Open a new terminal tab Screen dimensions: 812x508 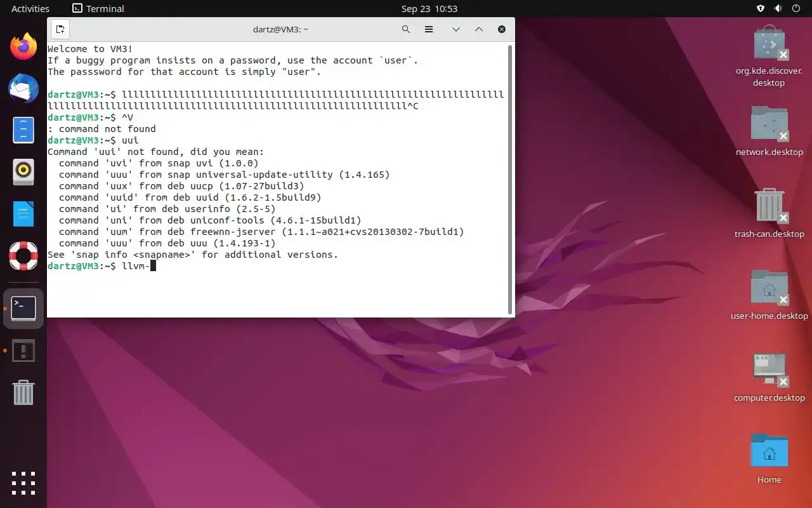(x=60, y=29)
